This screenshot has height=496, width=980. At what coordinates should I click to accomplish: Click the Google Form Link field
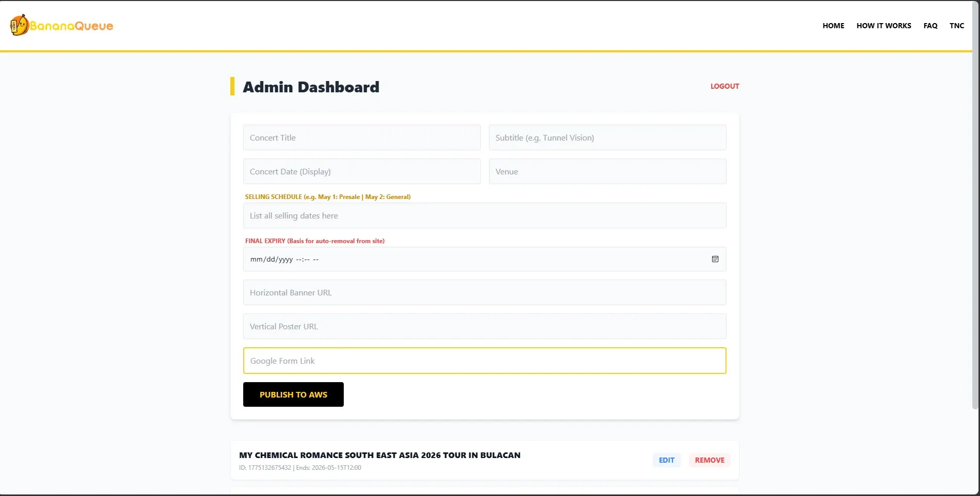pos(484,361)
